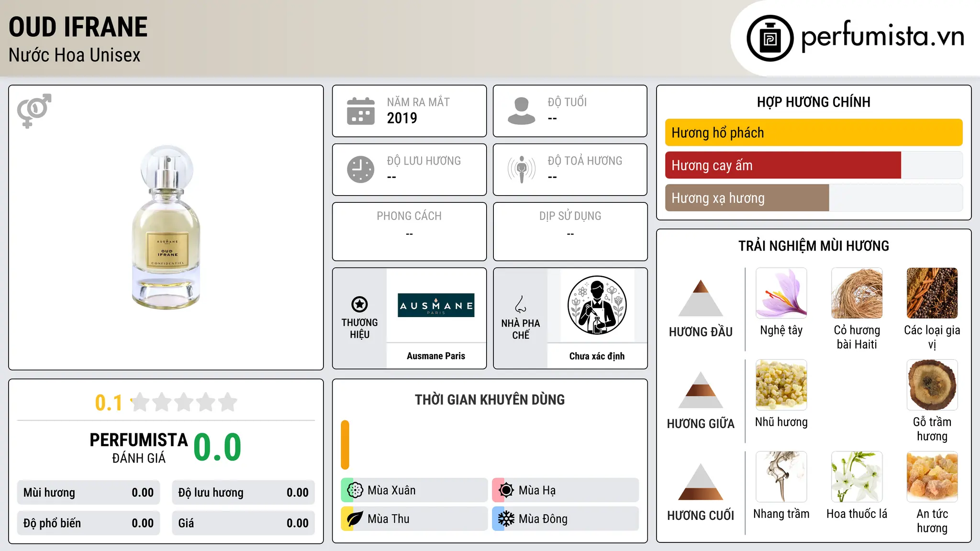Select the Mùa Hạ season label
Viewport: 980px width, 551px height.
pos(537,490)
